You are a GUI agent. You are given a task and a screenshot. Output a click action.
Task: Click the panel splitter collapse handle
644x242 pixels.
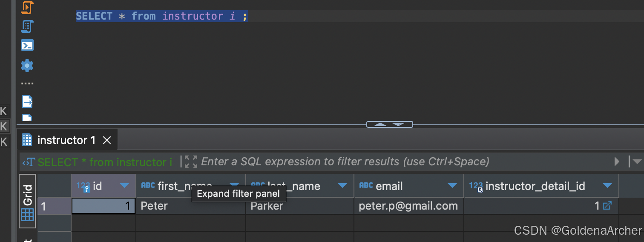coord(390,124)
